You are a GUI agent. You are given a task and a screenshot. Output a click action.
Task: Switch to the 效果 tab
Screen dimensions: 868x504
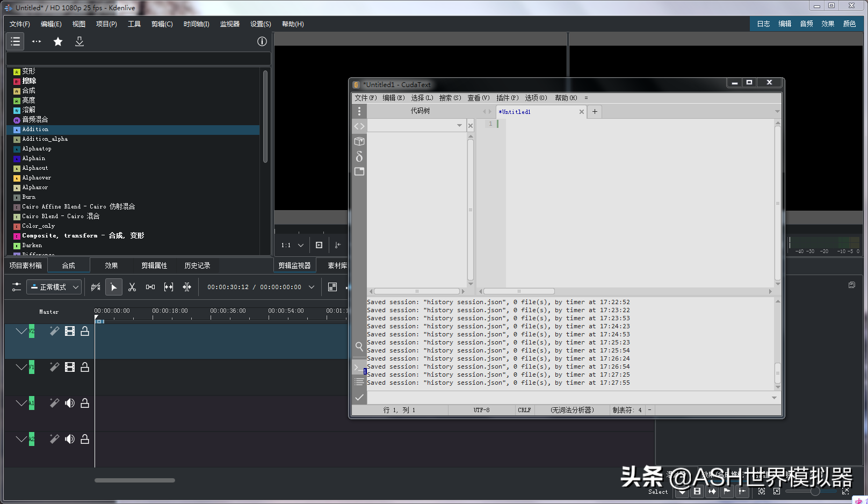[111, 265]
